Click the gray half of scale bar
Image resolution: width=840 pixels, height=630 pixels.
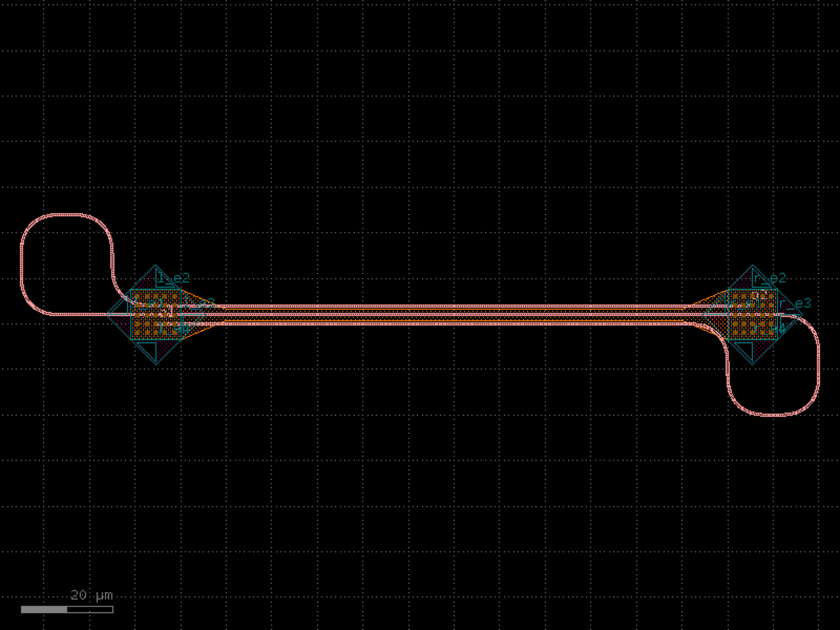[44, 609]
